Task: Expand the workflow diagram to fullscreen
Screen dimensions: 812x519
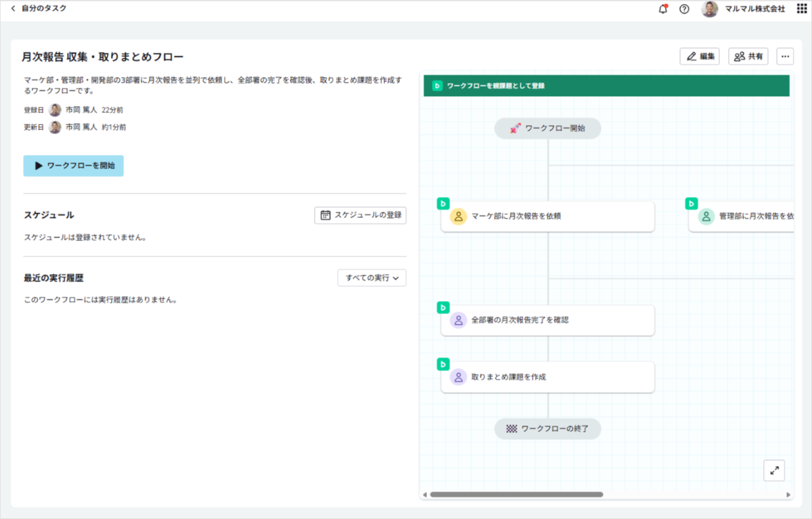Action: [774, 470]
